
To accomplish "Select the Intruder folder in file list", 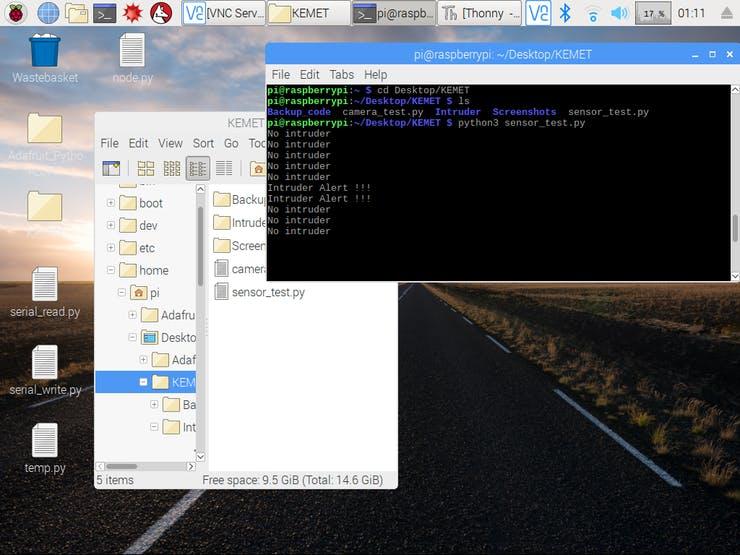I will [x=239, y=222].
